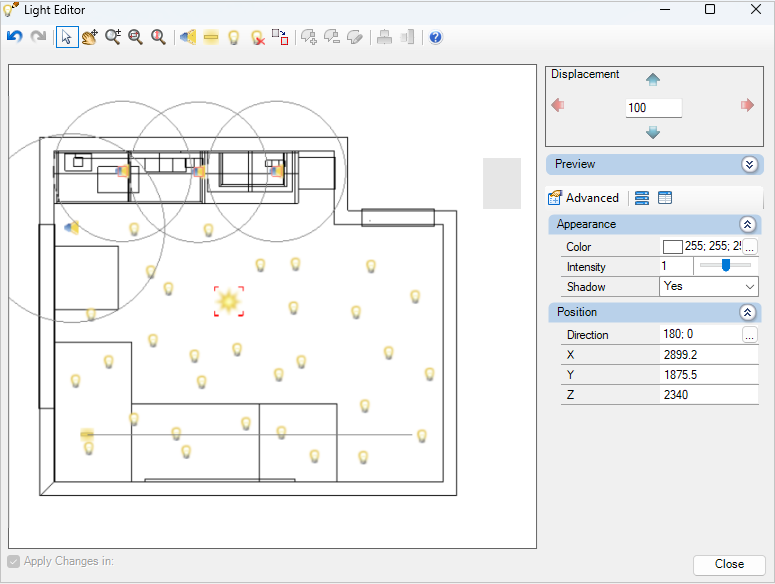Click the Intensity value field
This screenshot has width=775, height=584.
click(x=676, y=266)
